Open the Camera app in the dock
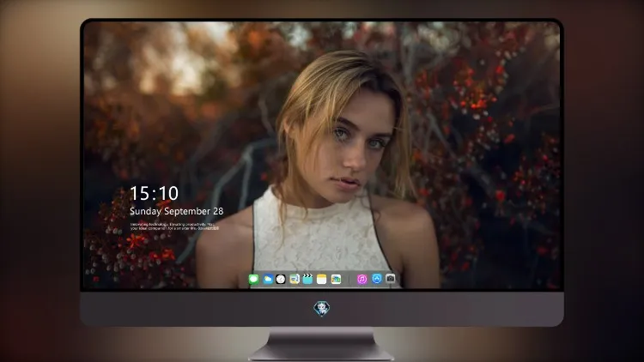 [x=391, y=279]
